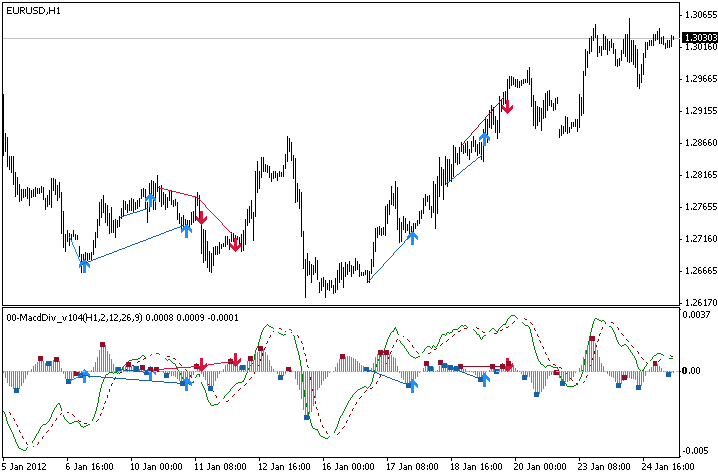The image size is (718, 475).
Task: Click the blue up arrow just below the topmost red arrow
Action: tap(485, 137)
